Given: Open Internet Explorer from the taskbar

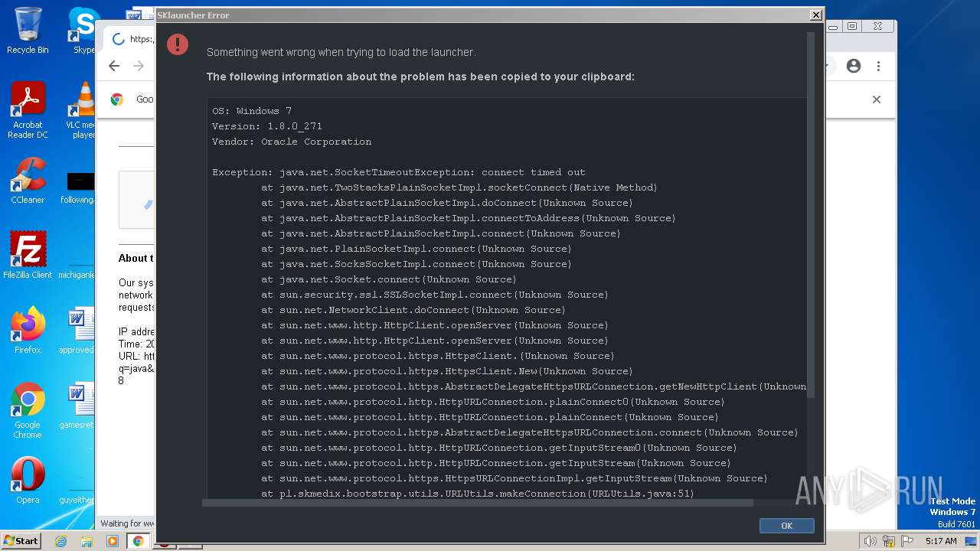Looking at the screenshot, I should pos(61,541).
